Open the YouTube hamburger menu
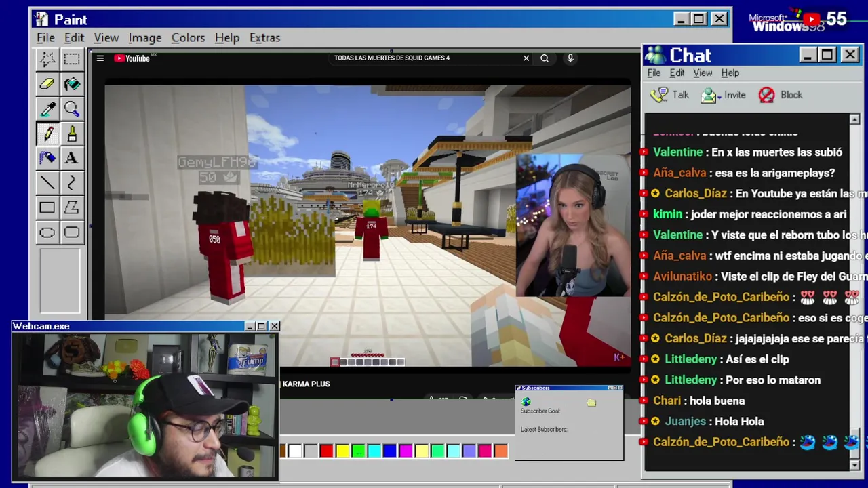This screenshot has height=488, width=868. click(x=100, y=58)
